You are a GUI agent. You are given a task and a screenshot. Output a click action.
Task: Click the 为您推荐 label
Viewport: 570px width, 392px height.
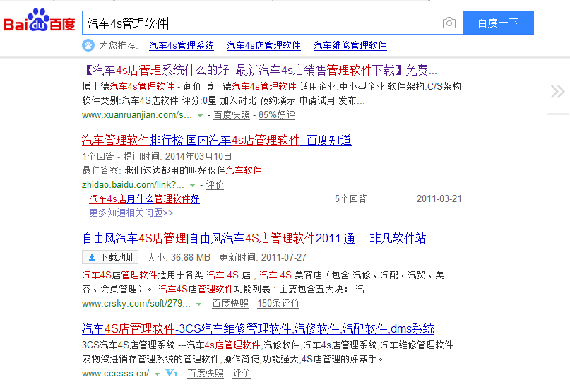[118, 45]
